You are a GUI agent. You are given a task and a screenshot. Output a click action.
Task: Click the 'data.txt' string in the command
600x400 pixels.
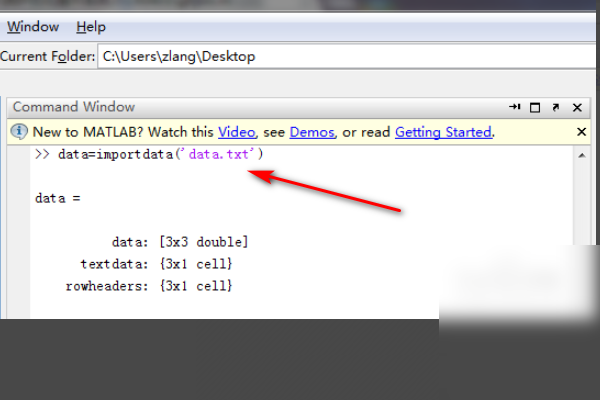(x=221, y=154)
